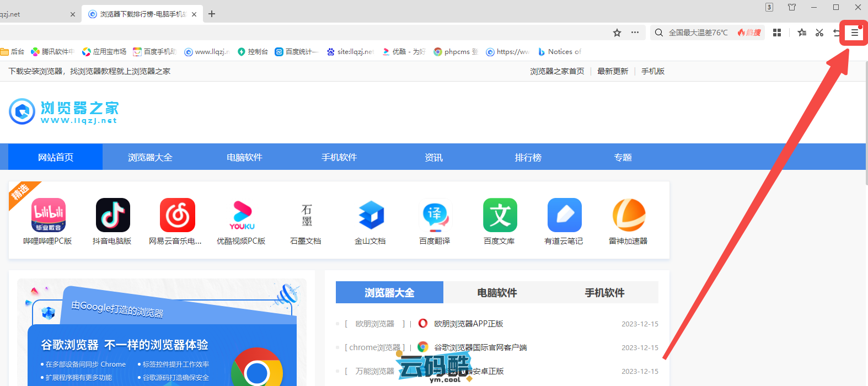The image size is (868, 386).
Task: Click the scissors screenshot tool icon
Action: [819, 33]
